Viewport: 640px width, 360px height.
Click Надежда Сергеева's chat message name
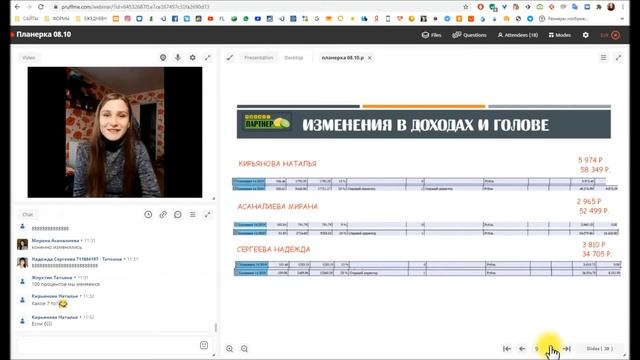point(77,259)
